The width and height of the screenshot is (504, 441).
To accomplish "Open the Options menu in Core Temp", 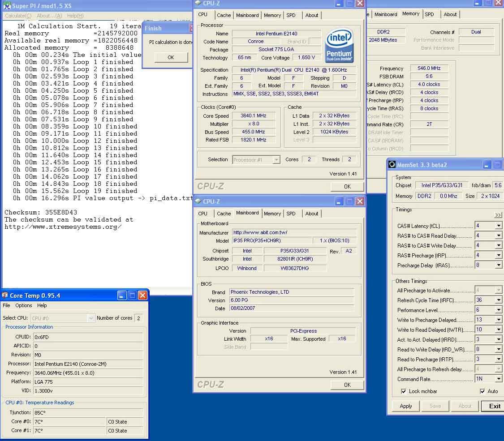I will pos(23,305).
